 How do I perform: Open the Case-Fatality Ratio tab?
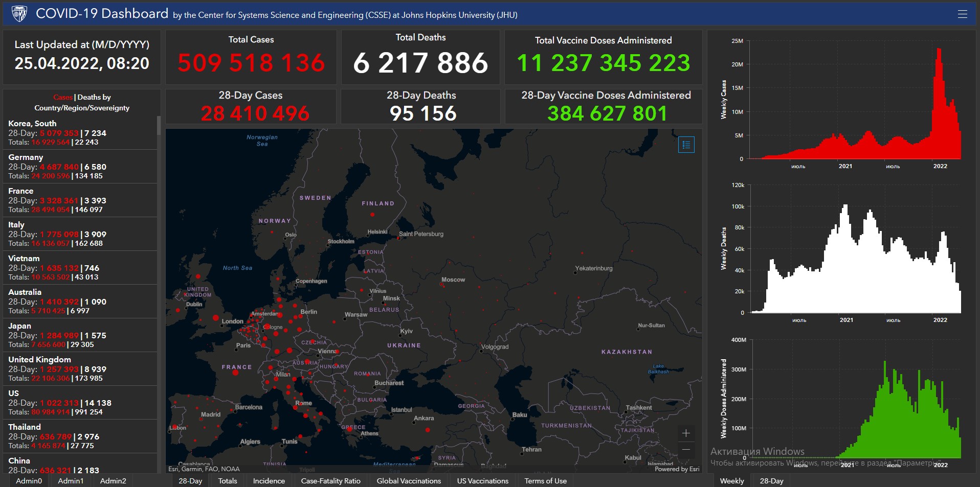[330, 481]
